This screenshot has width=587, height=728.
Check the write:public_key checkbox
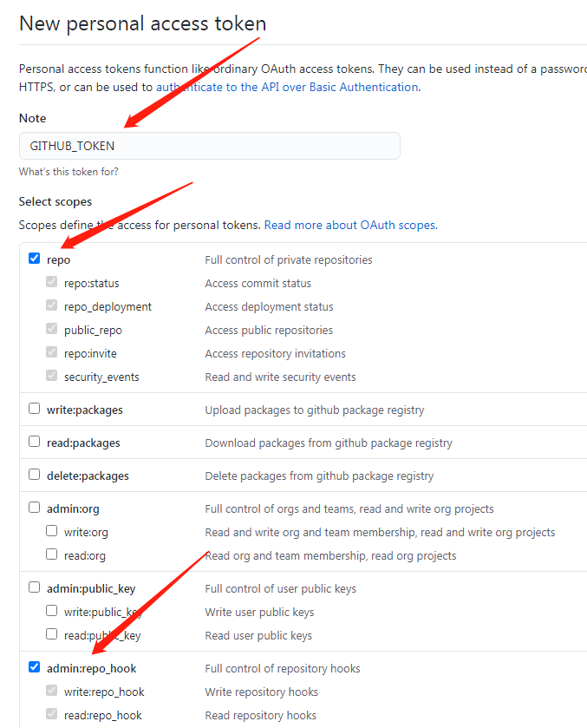click(x=52, y=611)
